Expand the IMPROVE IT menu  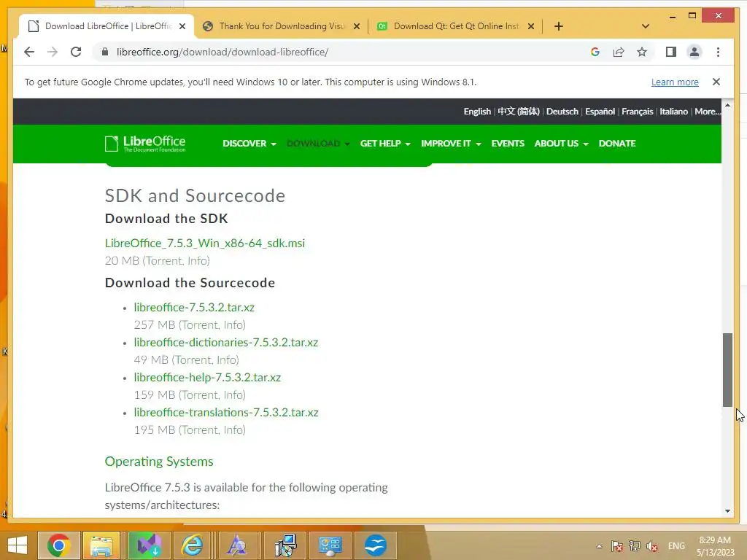point(451,144)
